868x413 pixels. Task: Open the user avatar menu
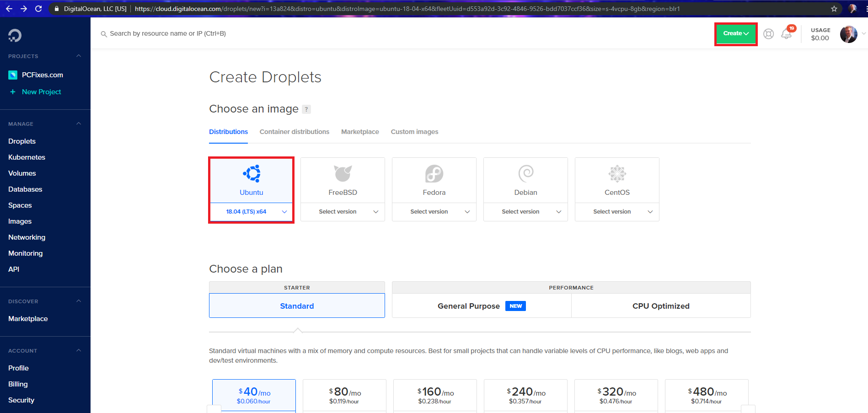849,34
